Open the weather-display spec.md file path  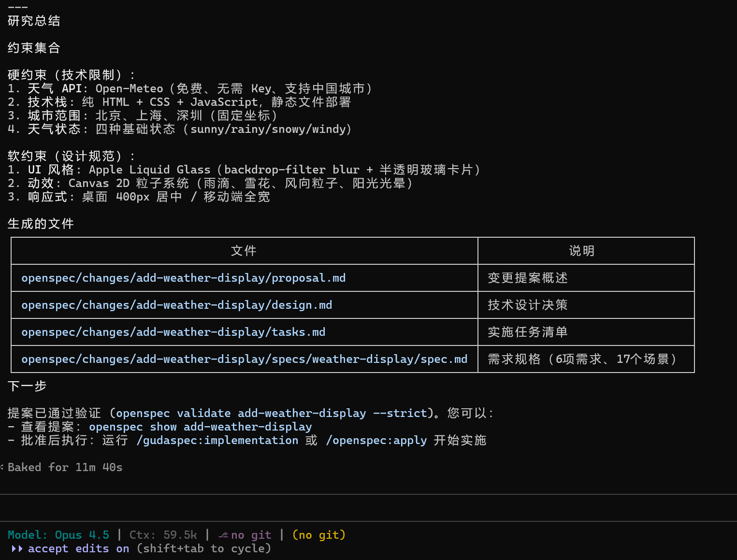pos(244,359)
